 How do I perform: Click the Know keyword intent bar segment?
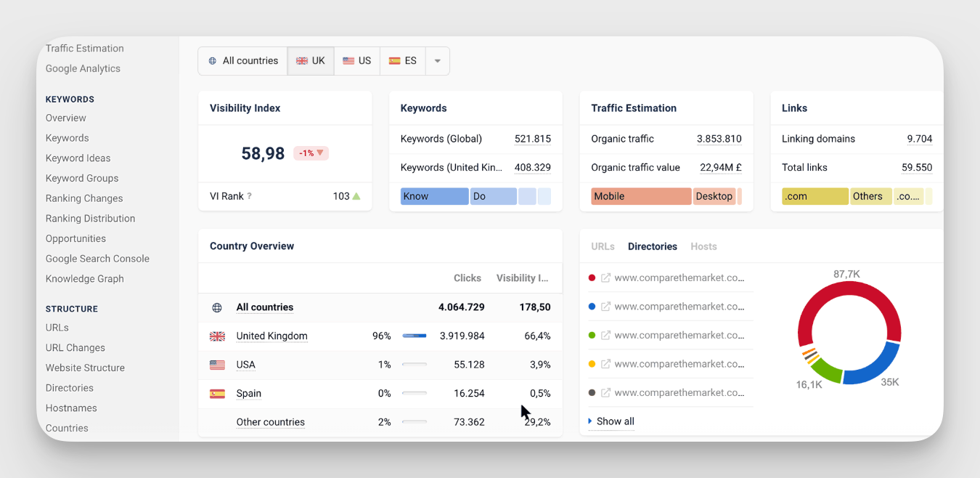(x=434, y=196)
